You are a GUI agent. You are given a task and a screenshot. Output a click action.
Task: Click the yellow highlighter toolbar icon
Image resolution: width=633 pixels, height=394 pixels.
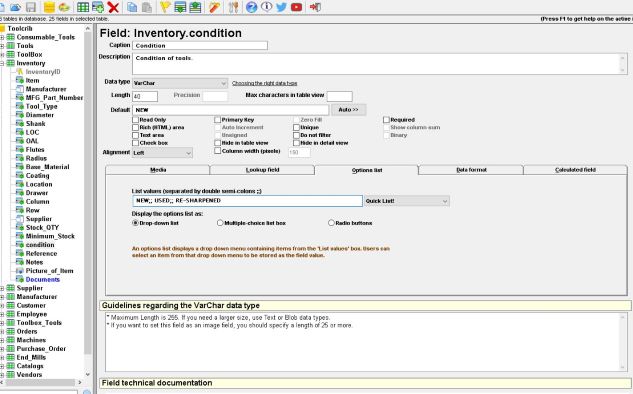point(165,7)
